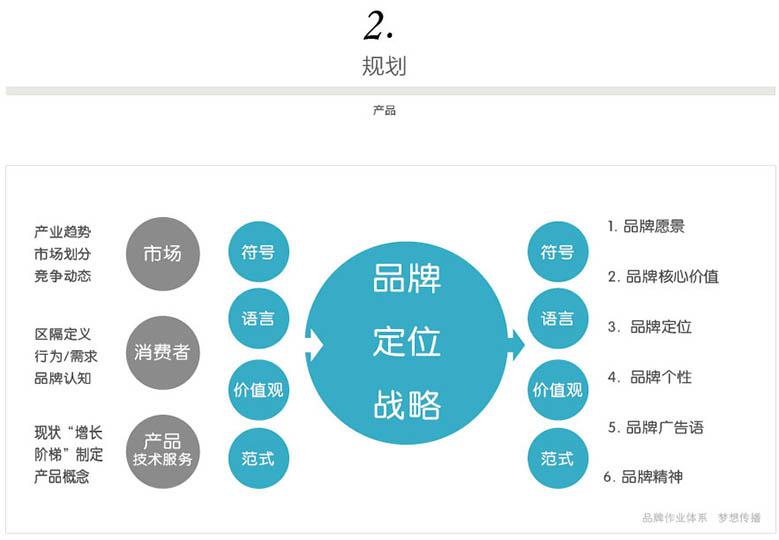Click the gray 产品技术服务 circle
This screenshot has height=540, width=779.
pos(163,450)
